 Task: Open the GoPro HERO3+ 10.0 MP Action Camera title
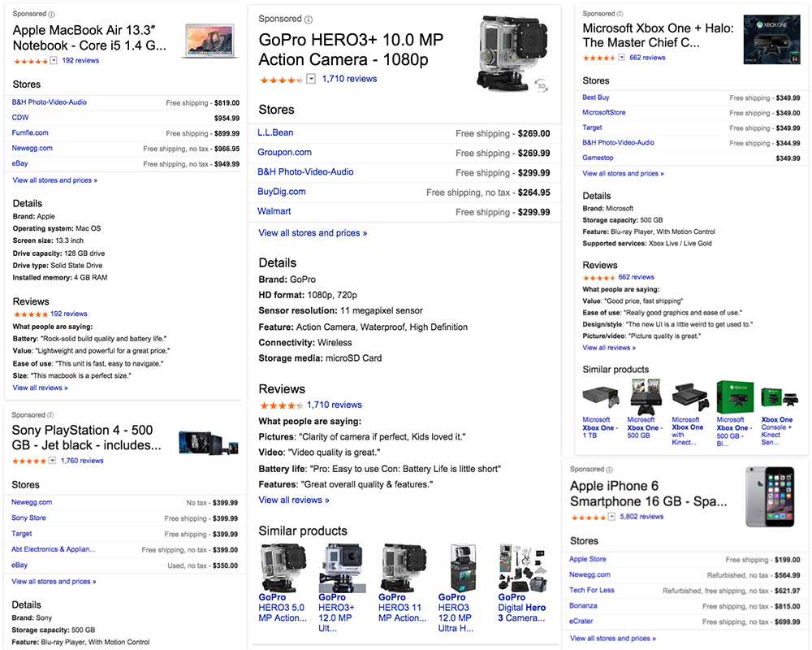[351, 50]
